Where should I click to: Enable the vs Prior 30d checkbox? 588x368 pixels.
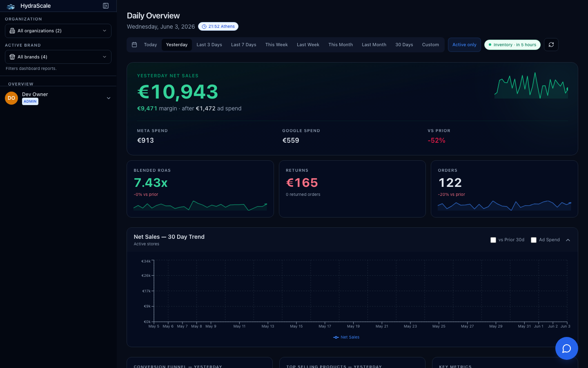(493, 240)
